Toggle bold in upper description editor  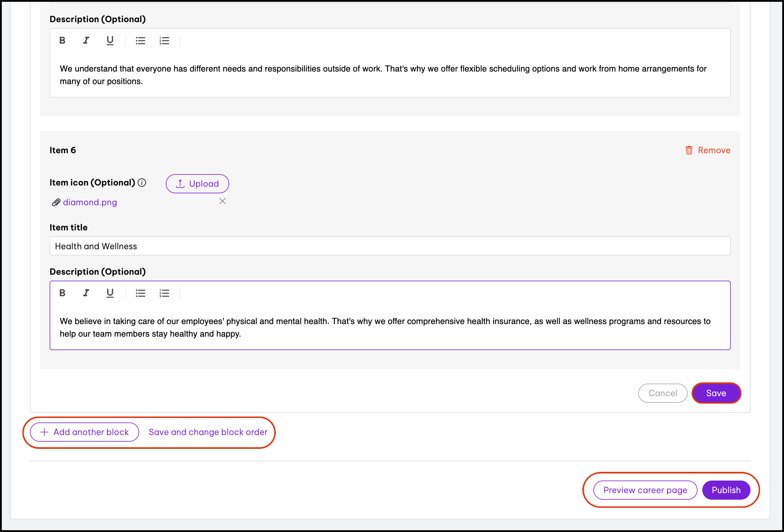pyautogui.click(x=63, y=40)
